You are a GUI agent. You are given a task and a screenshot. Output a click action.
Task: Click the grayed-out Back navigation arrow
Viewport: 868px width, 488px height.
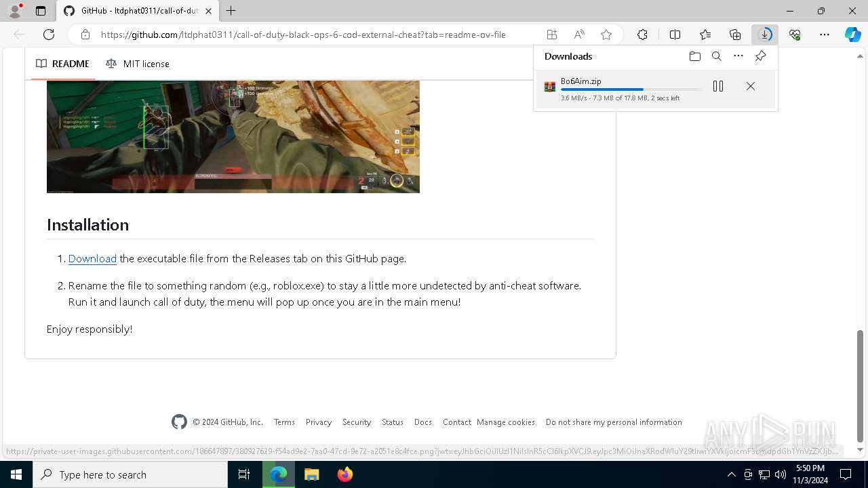click(x=19, y=35)
